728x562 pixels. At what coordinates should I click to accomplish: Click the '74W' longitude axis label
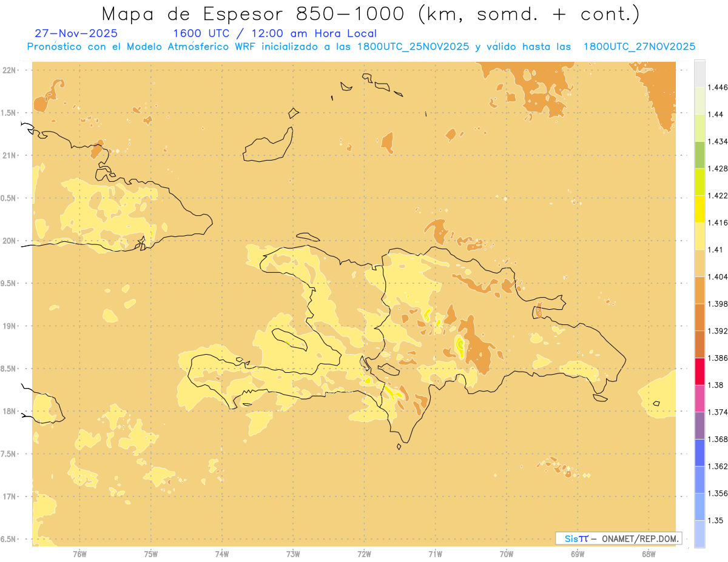pos(222,554)
